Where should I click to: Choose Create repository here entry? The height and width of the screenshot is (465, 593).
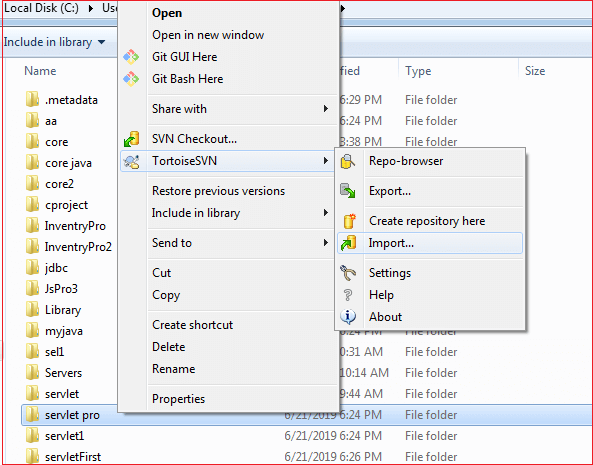pyautogui.click(x=430, y=221)
